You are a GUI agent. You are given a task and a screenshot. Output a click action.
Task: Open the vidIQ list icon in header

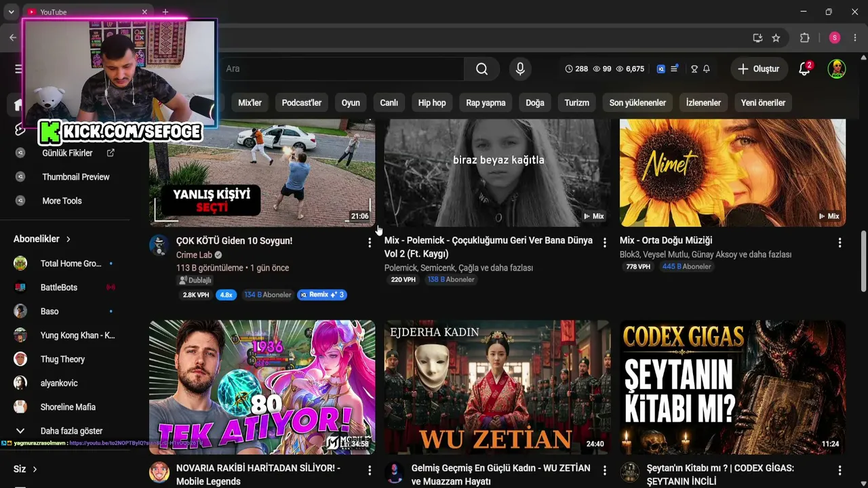(x=674, y=68)
